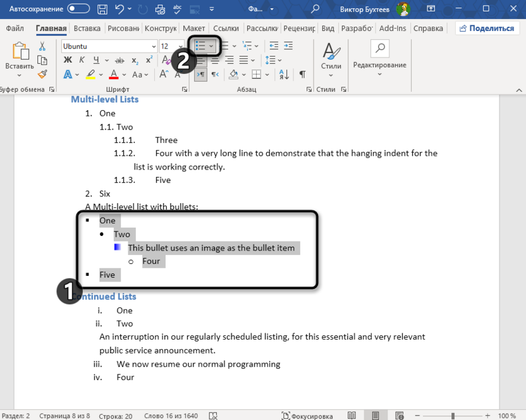This screenshot has width=526, height=420.
Task: Open the change case (Aa) dropdown
Action: [140, 75]
